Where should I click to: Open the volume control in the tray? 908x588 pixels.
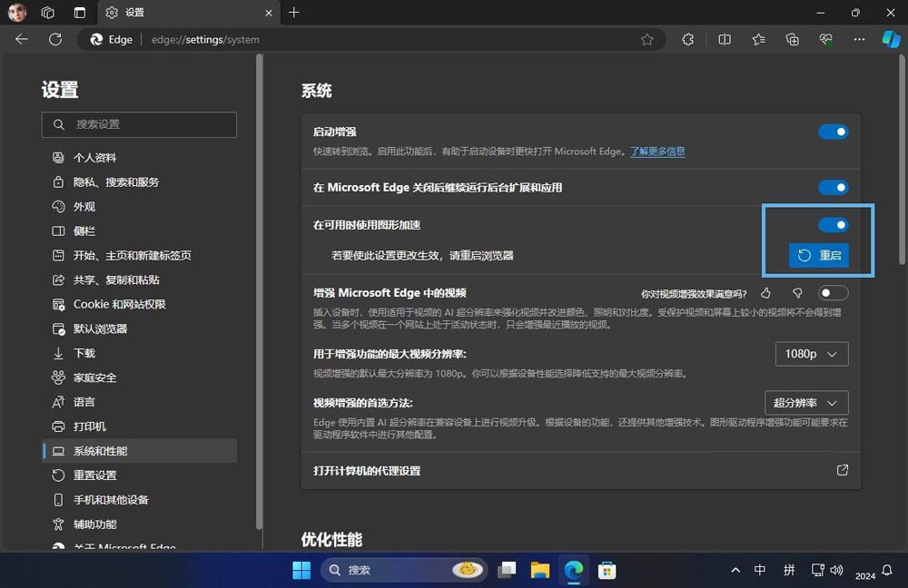tap(837, 570)
